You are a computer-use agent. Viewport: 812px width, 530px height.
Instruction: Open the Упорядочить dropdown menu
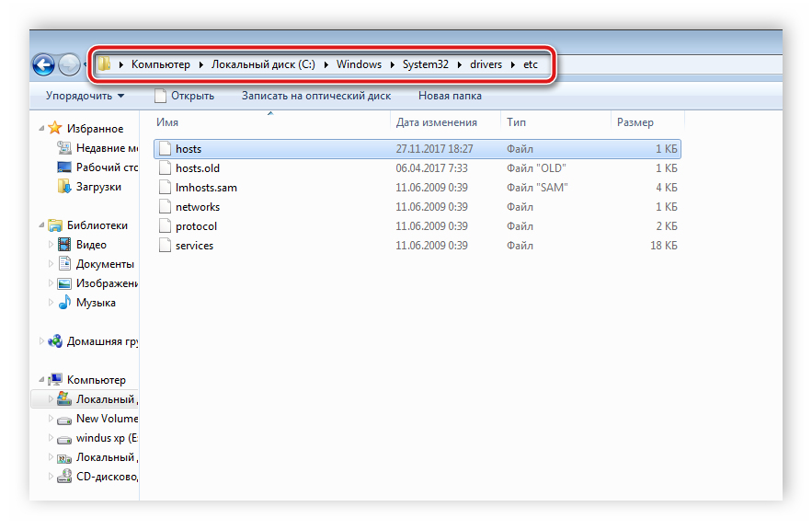[x=85, y=96]
